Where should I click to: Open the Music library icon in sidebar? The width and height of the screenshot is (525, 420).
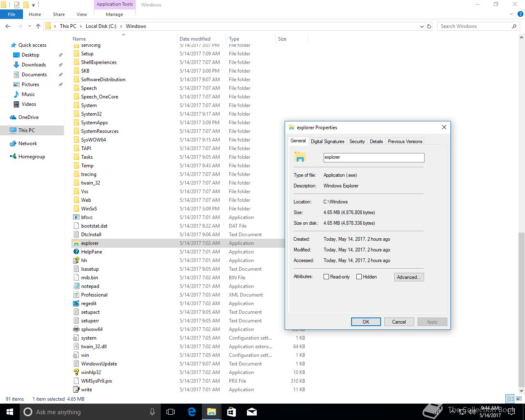click(x=16, y=94)
